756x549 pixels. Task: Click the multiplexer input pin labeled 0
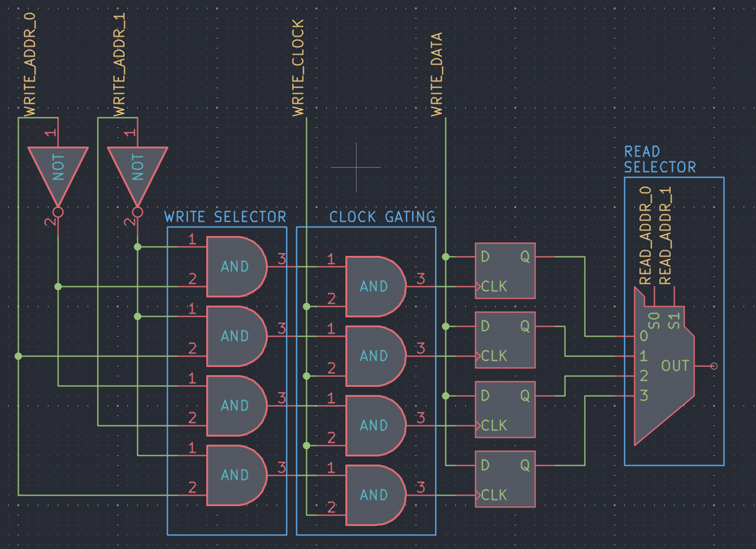point(644,336)
